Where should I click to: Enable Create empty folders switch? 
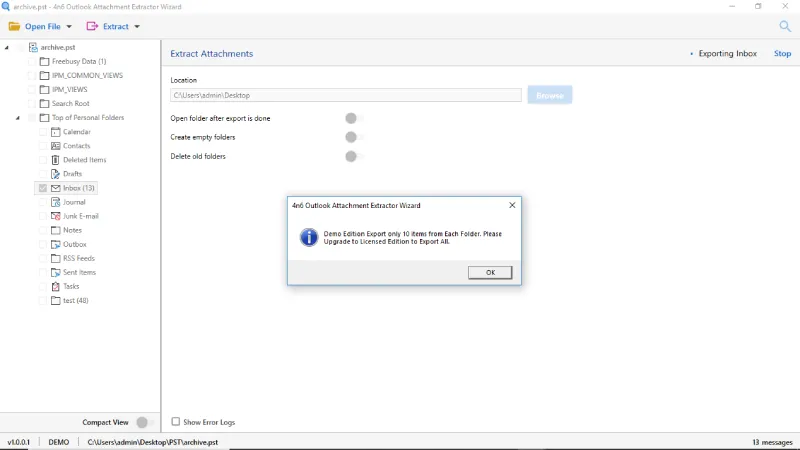tap(354, 137)
